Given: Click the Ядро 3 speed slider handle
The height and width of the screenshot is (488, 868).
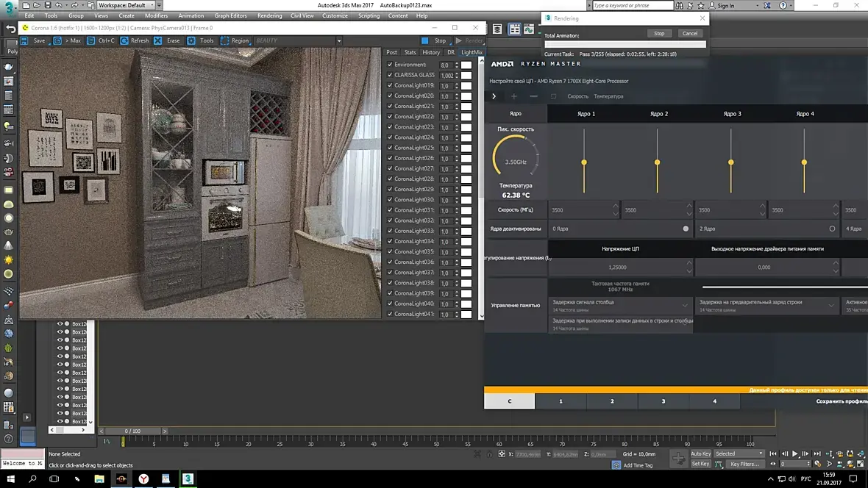Looking at the screenshot, I should pyautogui.click(x=730, y=162).
